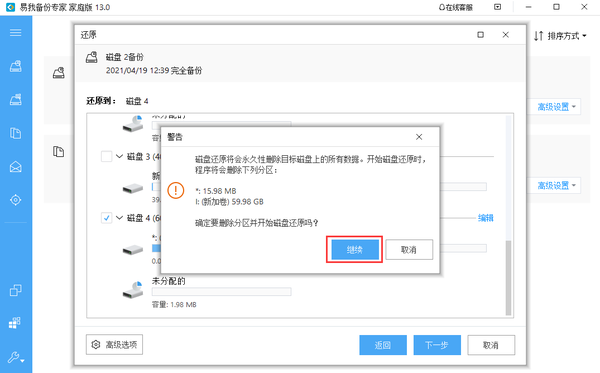
Task: Maximize the Restore dialog
Action: [x=480, y=35]
